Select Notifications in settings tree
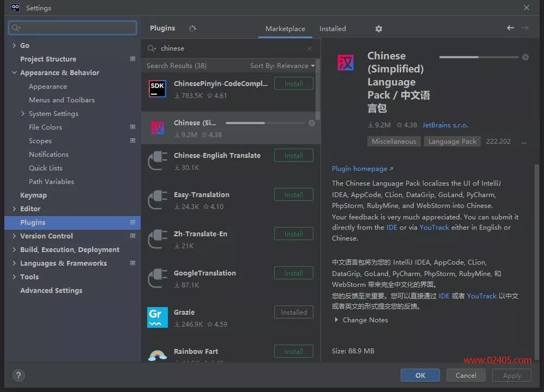The width and height of the screenshot is (544, 392). tap(49, 154)
